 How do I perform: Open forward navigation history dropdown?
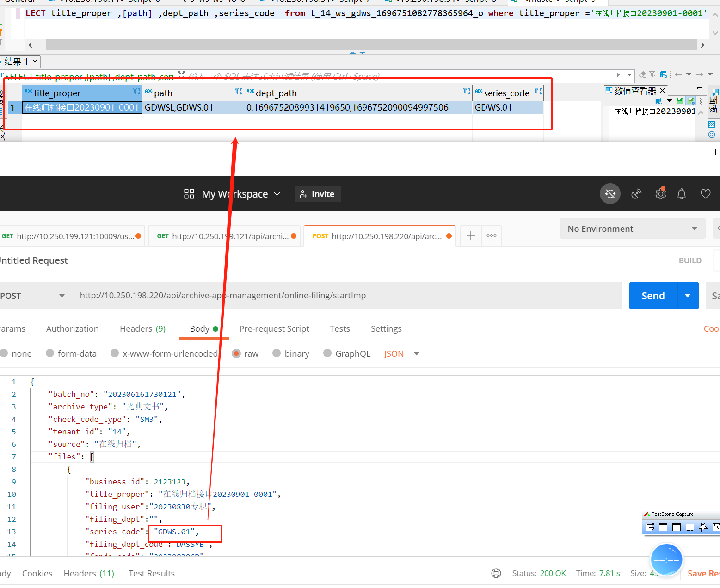click(710, 74)
